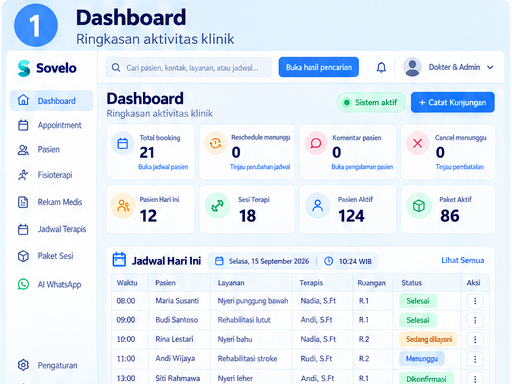Click the Total booking value 21
Image resolution: width=512 pixels, height=384 pixels.
pyautogui.click(x=147, y=153)
